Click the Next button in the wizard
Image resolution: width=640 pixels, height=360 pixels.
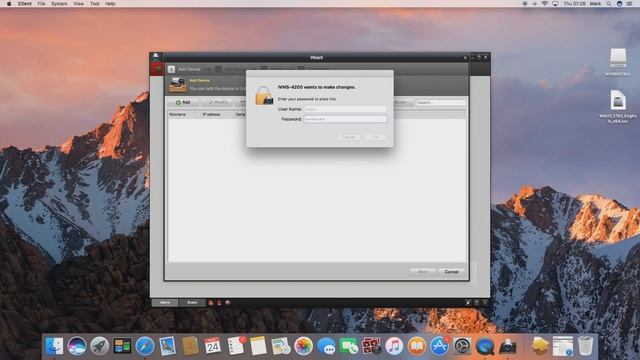(x=422, y=271)
